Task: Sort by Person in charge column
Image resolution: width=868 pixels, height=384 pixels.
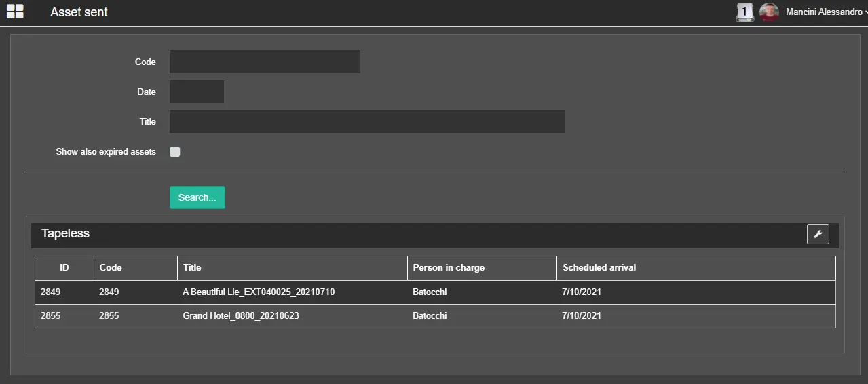Action: click(x=449, y=268)
